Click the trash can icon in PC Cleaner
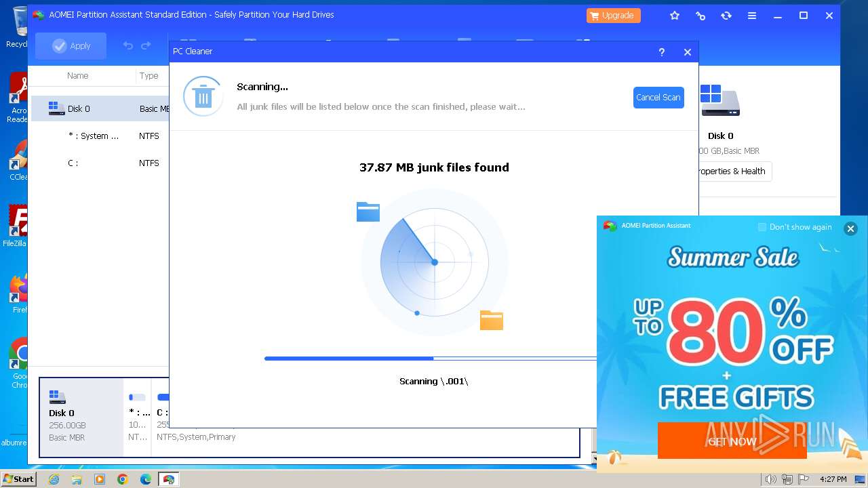 click(x=203, y=96)
